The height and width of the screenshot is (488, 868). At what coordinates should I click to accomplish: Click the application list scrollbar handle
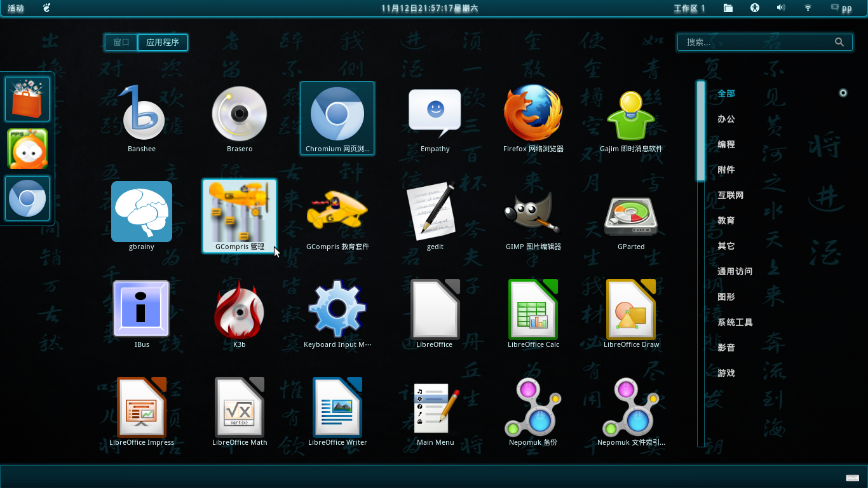[701, 131]
